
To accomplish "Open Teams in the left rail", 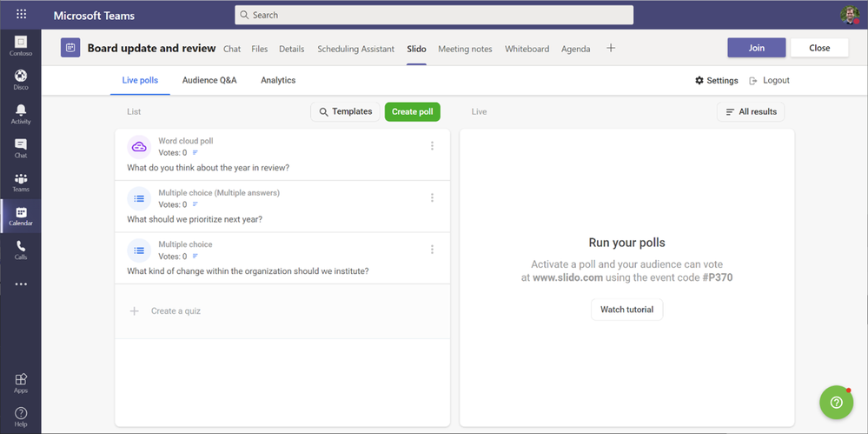I will pos(21,182).
